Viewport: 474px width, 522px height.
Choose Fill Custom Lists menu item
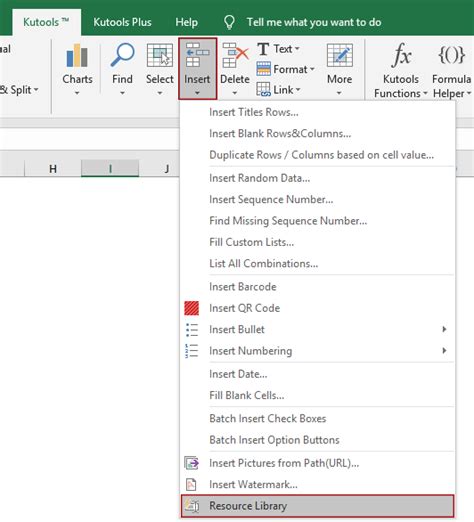click(x=317, y=242)
